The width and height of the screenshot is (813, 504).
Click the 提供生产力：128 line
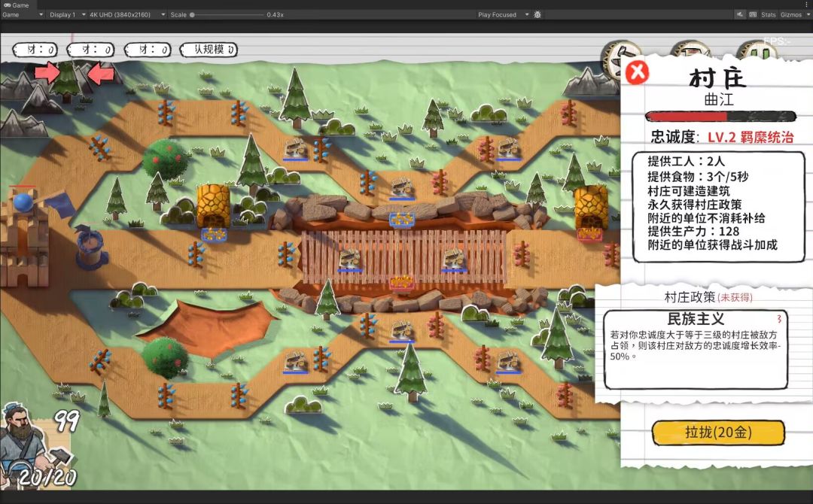coord(693,231)
